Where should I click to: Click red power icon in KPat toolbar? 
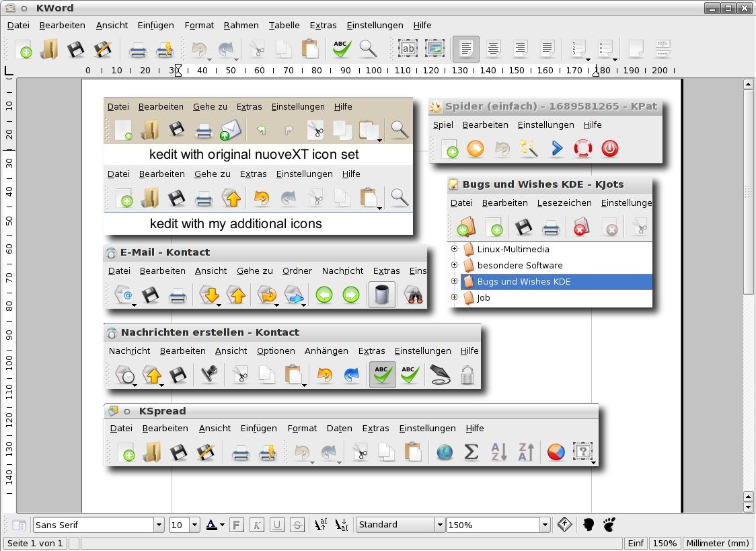(609, 149)
